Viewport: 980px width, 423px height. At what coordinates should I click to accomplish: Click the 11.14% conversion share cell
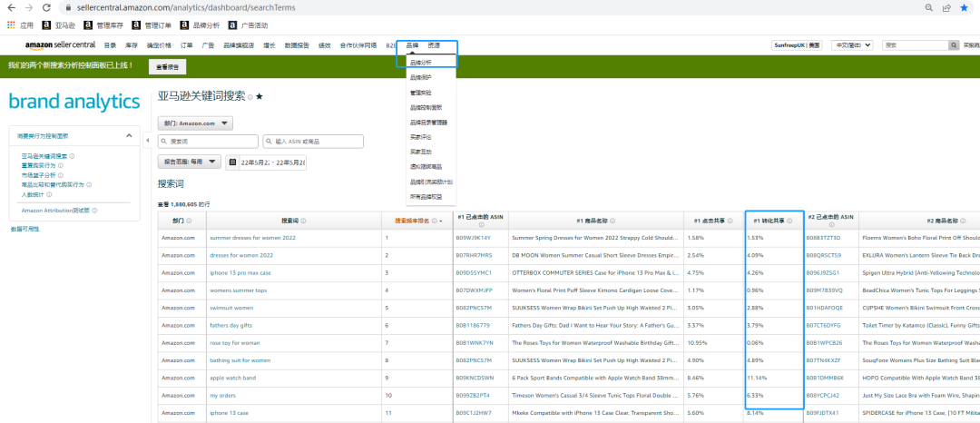click(774, 378)
